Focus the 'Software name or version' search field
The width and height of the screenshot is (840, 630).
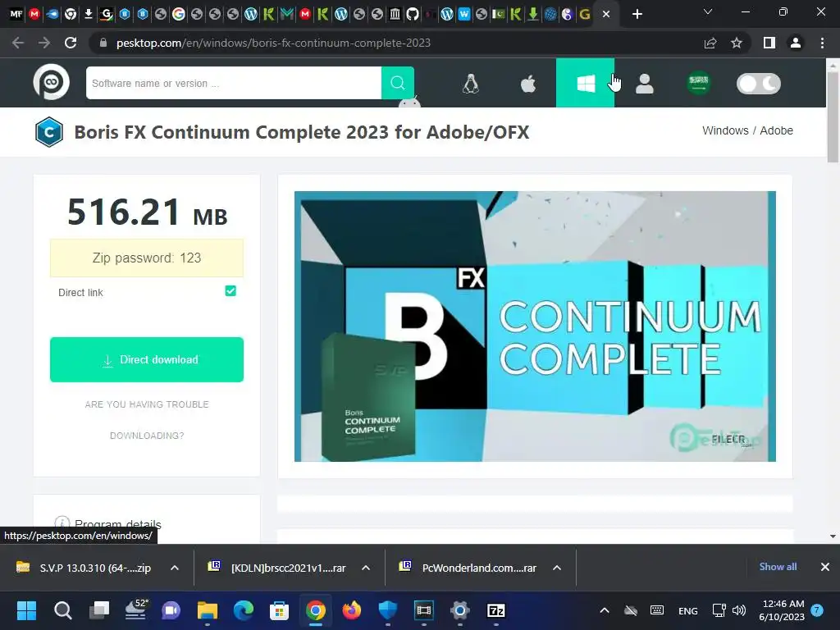pos(234,83)
